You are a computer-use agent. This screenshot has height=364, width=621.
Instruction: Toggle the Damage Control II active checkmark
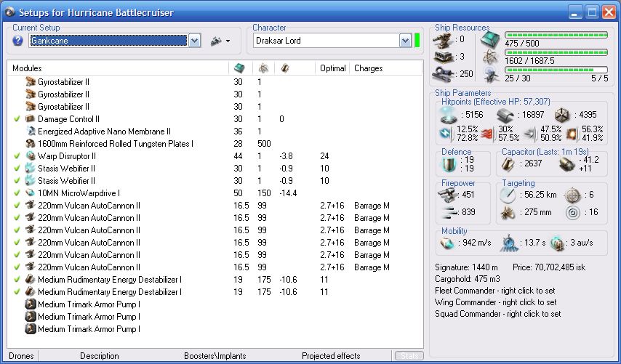click(17, 118)
